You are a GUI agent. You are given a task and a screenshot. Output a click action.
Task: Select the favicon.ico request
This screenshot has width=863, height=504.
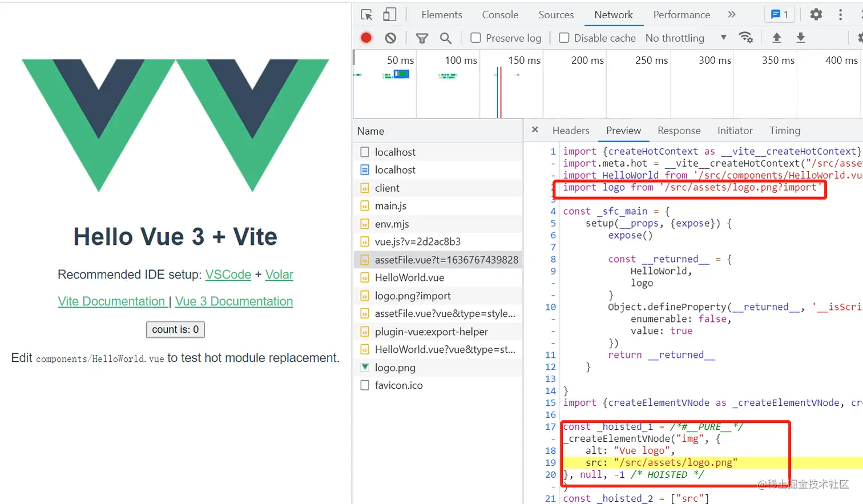(x=437, y=386)
